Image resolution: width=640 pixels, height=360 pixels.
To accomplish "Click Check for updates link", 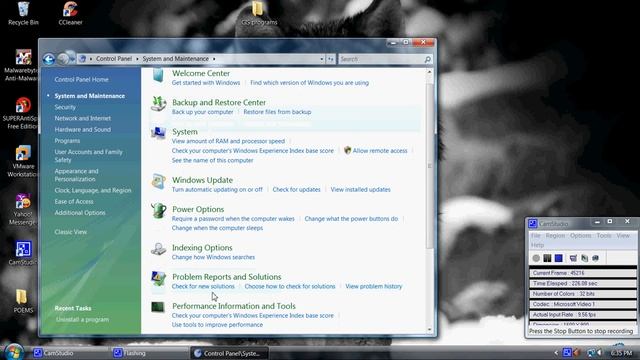I will coord(296,190).
